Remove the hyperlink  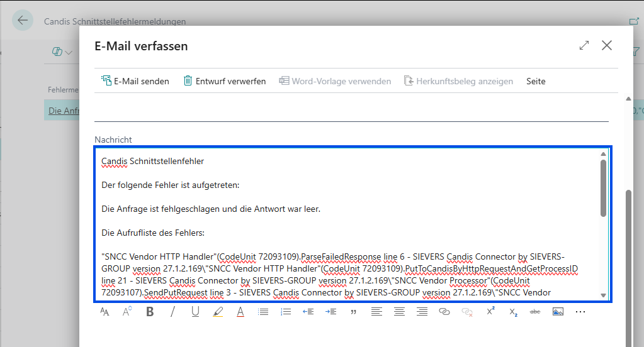pyautogui.click(x=467, y=312)
